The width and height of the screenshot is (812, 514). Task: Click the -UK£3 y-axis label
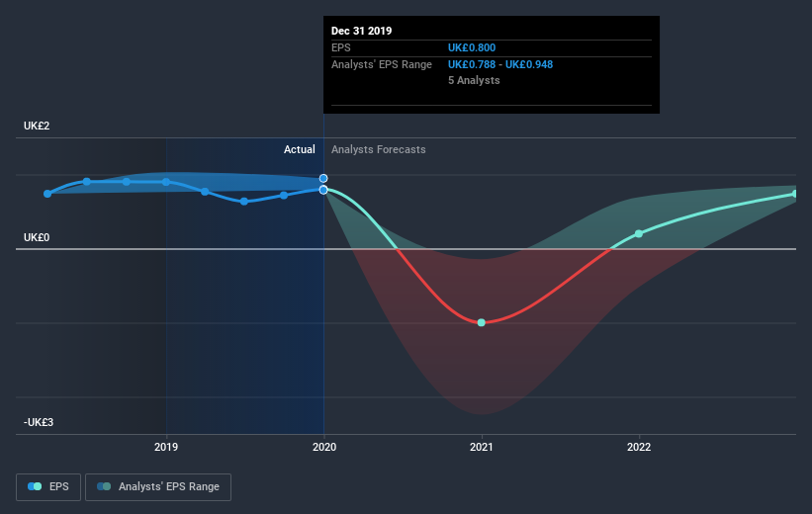click(39, 422)
